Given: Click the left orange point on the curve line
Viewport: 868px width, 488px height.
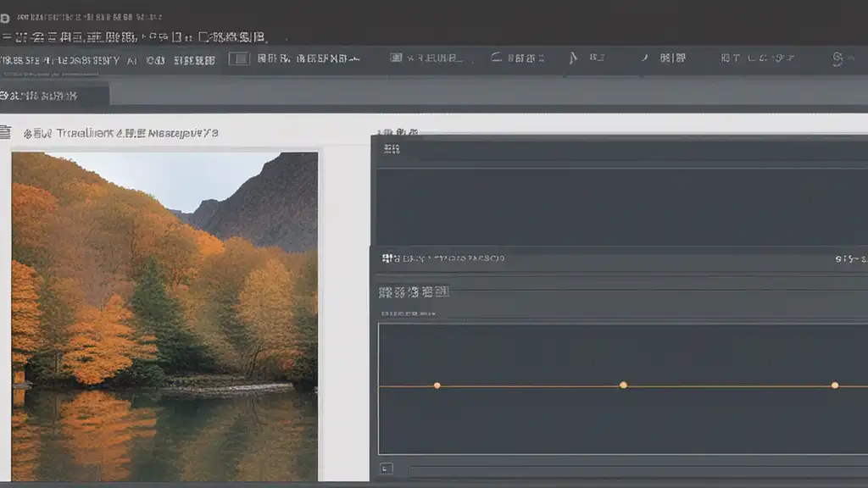Looking at the screenshot, I should pos(437,385).
